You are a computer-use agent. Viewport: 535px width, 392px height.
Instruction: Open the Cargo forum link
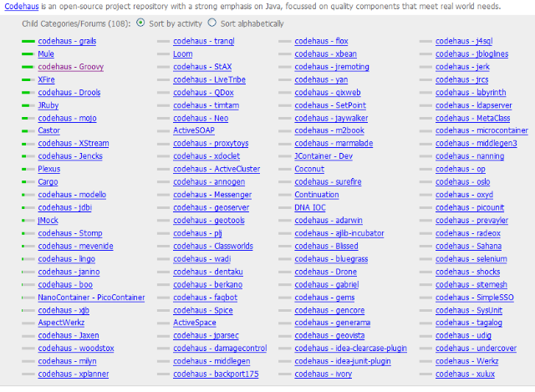click(48, 182)
